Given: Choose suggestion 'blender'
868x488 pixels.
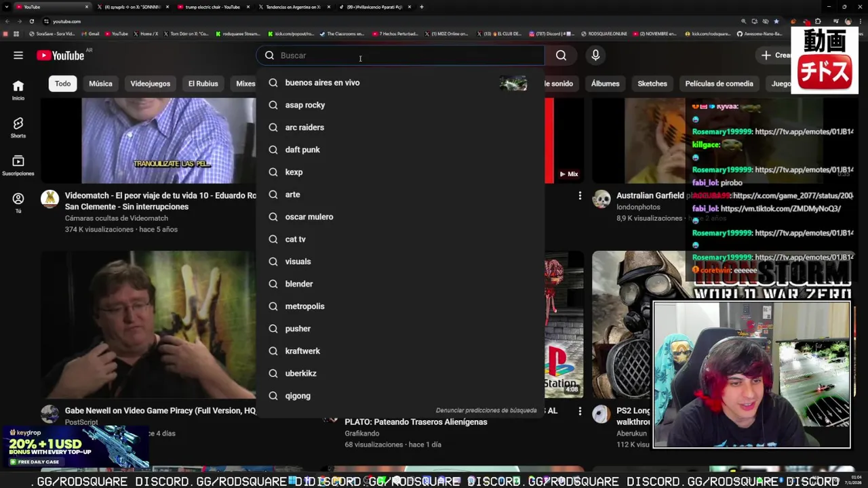Looking at the screenshot, I should 400,284.
